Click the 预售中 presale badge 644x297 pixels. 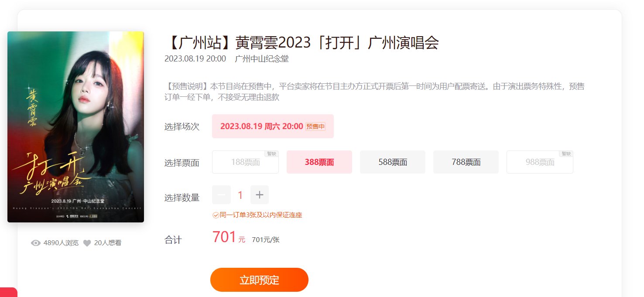315,126
